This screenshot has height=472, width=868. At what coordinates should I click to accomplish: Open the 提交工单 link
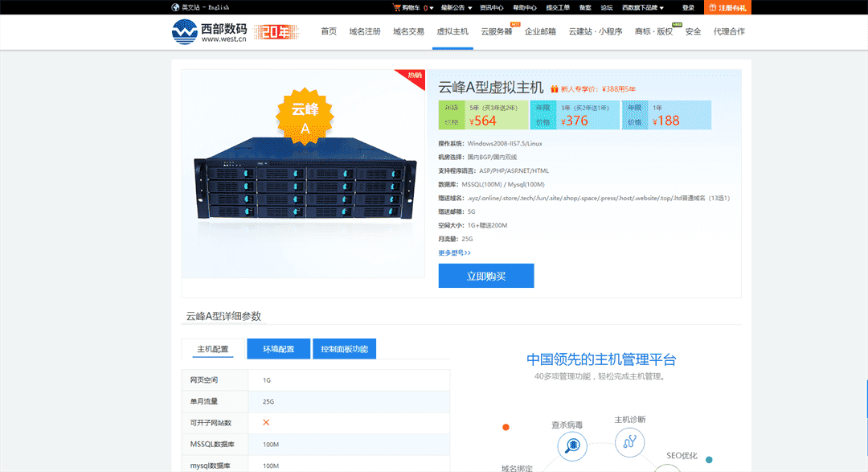click(558, 8)
